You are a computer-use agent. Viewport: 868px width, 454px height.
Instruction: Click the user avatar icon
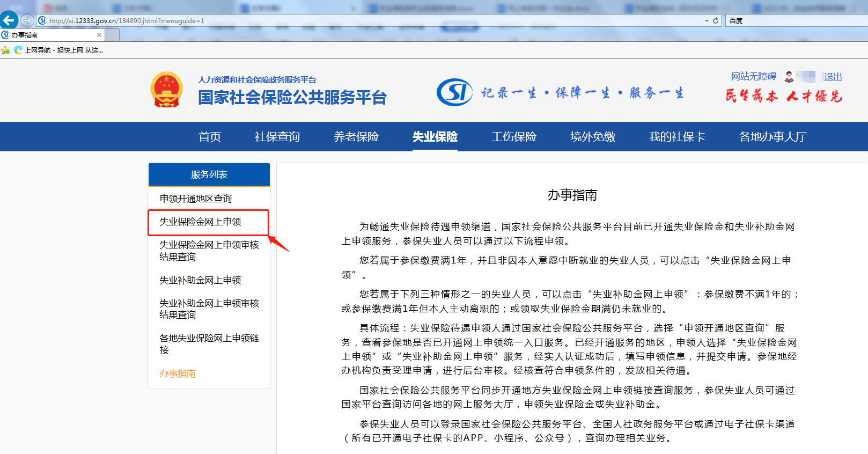click(x=789, y=77)
